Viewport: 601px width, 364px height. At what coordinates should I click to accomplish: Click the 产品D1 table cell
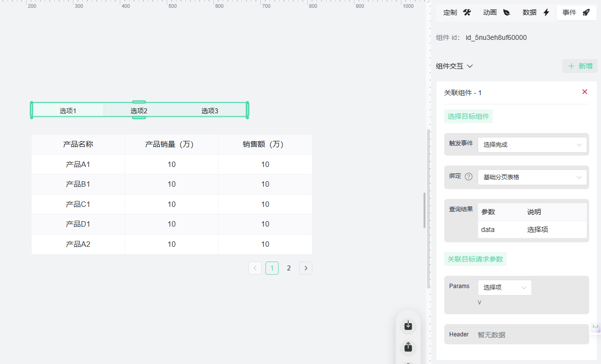78,224
